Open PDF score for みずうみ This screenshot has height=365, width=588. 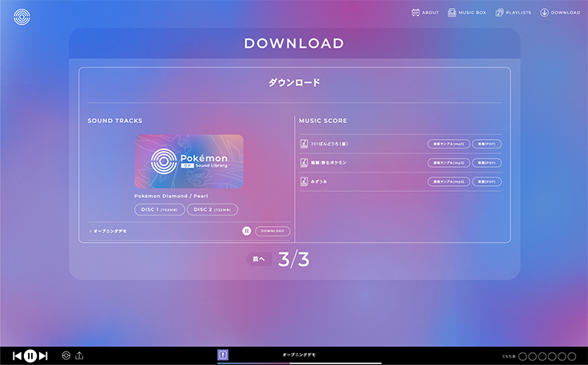coord(487,181)
